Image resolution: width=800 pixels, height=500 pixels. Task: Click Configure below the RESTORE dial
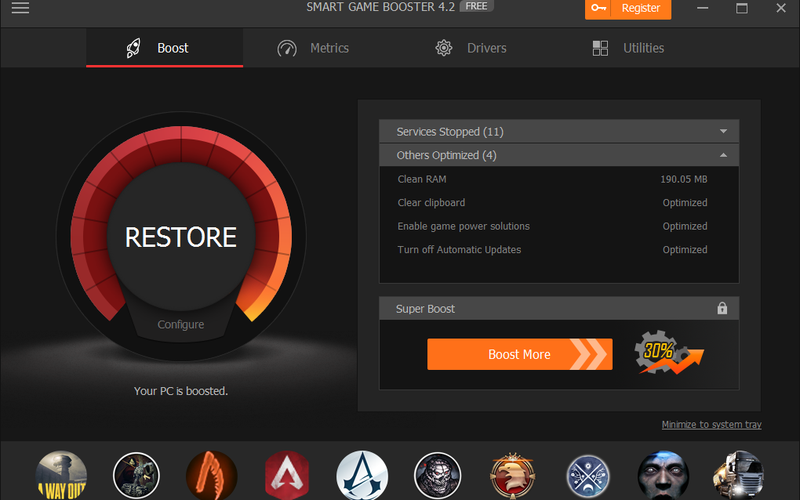click(x=181, y=324)
